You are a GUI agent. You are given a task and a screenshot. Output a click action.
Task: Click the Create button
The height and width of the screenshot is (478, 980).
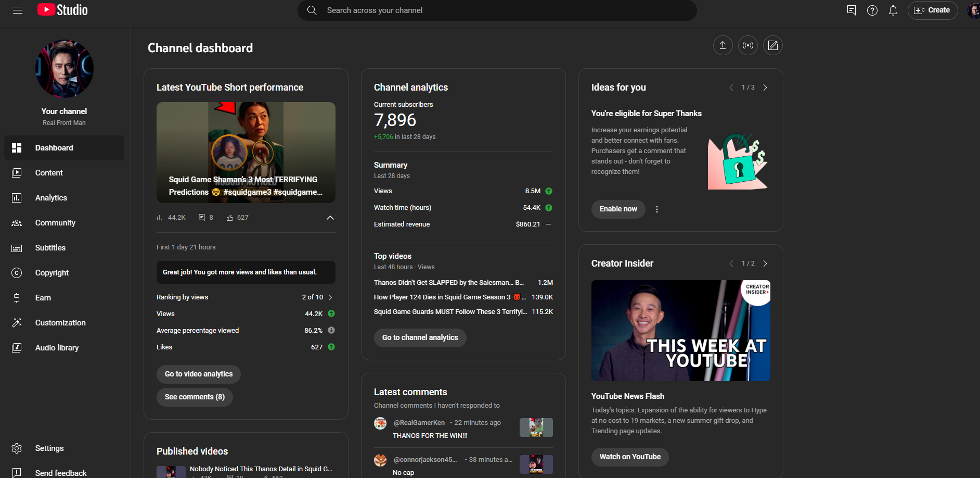click(x=933, y=10)
